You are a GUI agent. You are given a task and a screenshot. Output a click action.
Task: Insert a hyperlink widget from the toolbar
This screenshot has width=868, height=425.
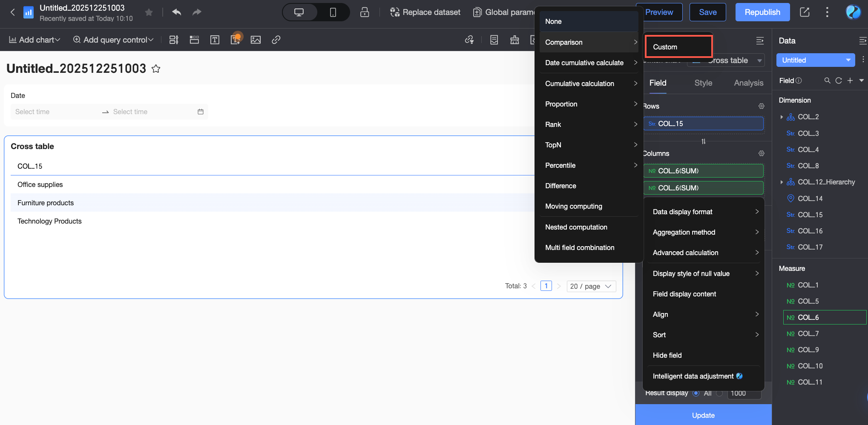[276, 40]
